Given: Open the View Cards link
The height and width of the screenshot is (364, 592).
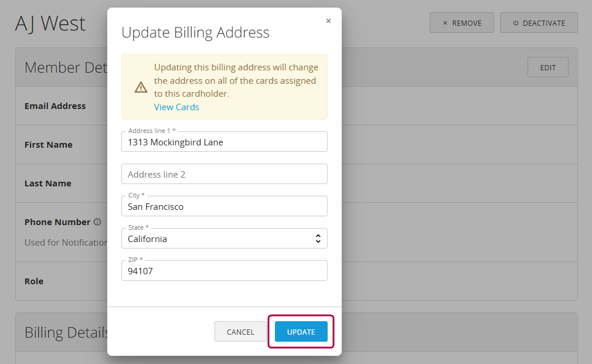Looking at the screenshot, I should pos(176,107).
